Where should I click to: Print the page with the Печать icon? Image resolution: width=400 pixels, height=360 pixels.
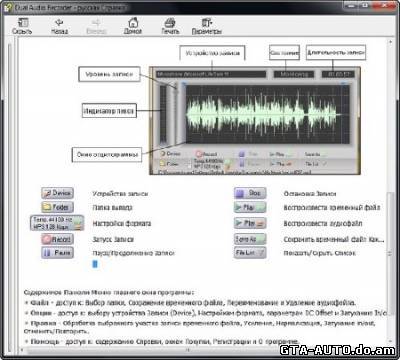170,26
